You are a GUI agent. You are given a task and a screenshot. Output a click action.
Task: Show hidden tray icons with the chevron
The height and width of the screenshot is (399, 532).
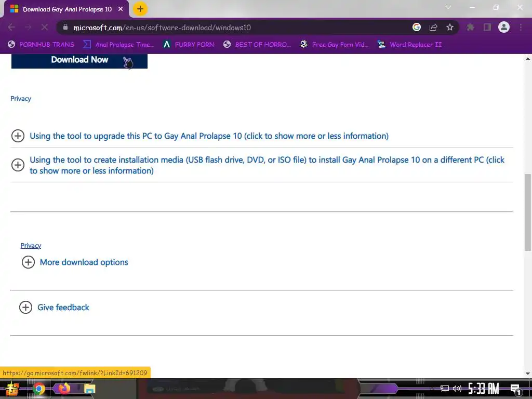(x=432, y=389)
